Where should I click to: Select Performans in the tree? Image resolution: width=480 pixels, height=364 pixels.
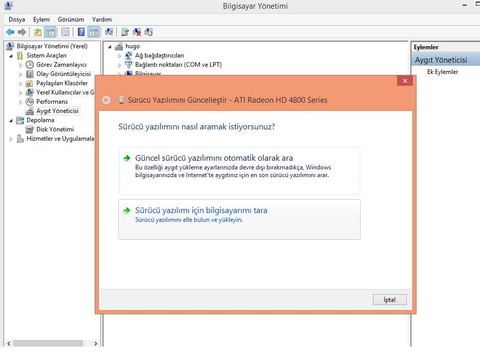tap(52, 101)
